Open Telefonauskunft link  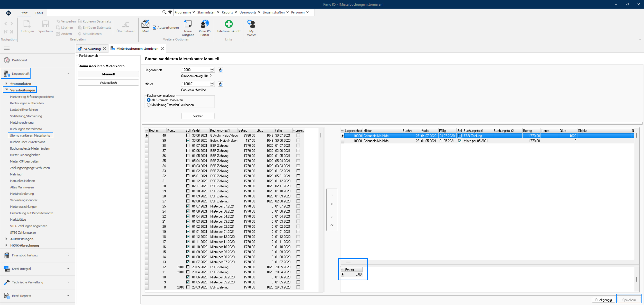tap(228, 26)
